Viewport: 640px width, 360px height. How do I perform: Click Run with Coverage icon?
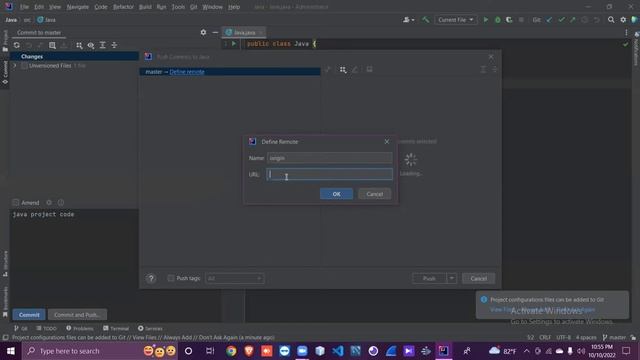coord(509,20)
